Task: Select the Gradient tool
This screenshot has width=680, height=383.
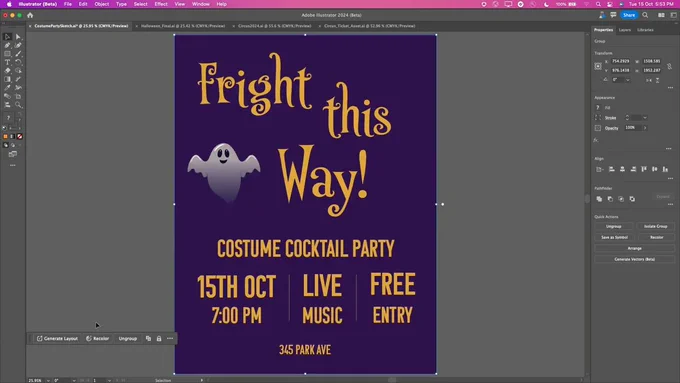Action: [7, 79]
